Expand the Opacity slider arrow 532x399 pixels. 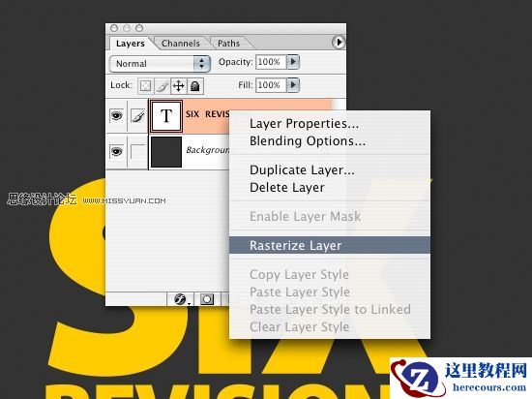(293, 62)
